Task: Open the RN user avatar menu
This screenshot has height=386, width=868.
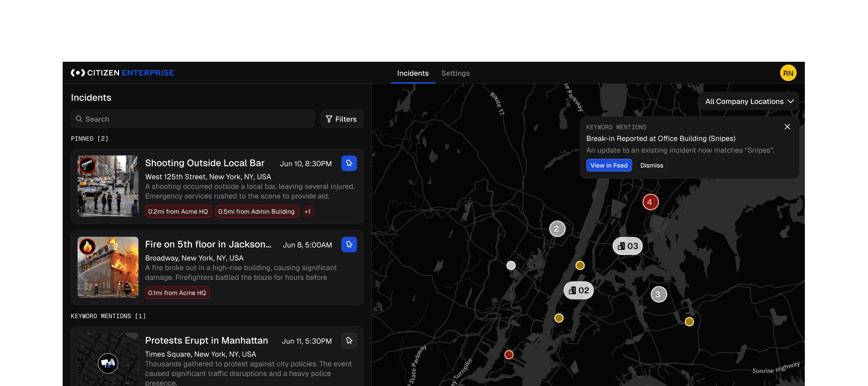Action: (x=788, y=73)
